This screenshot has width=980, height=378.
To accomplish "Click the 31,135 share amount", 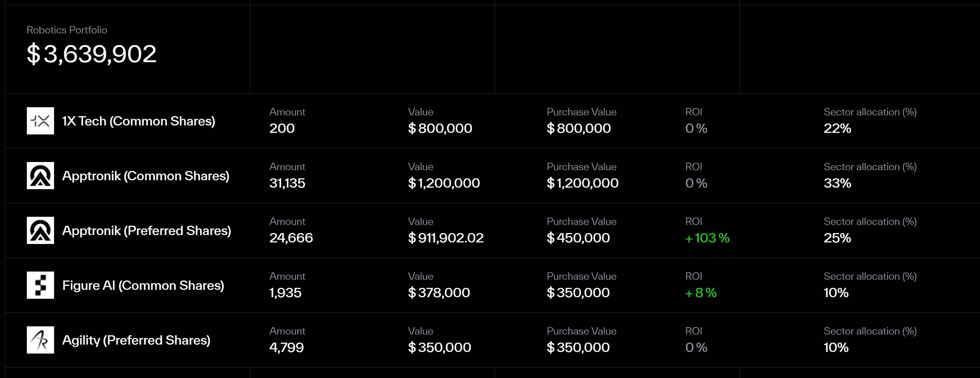I will (287, 183).
